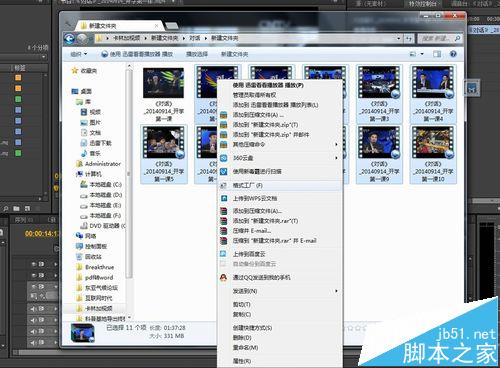
Task: Expand the 发送到(N) submenu
Action: pos(280,291)
